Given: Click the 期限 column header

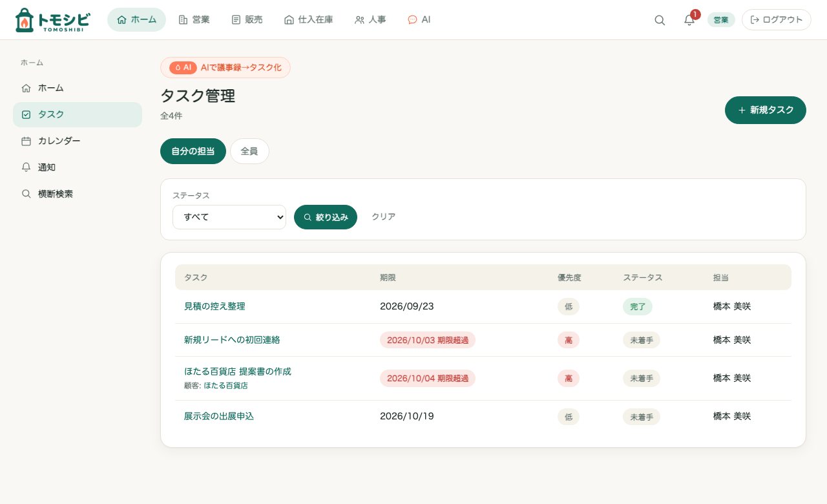Looking at the screenshot, I should [388, 277].
